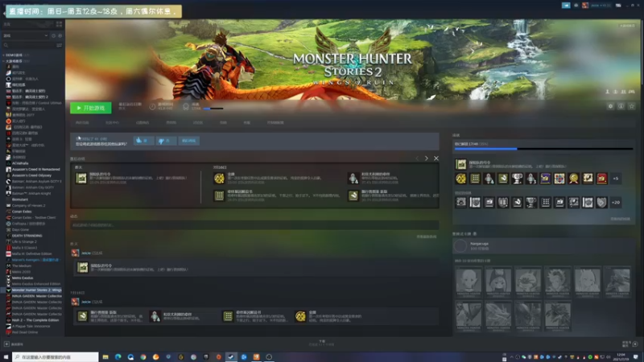
Task: Select Metro Exodus in the library list
Action: tap(23, 278)
